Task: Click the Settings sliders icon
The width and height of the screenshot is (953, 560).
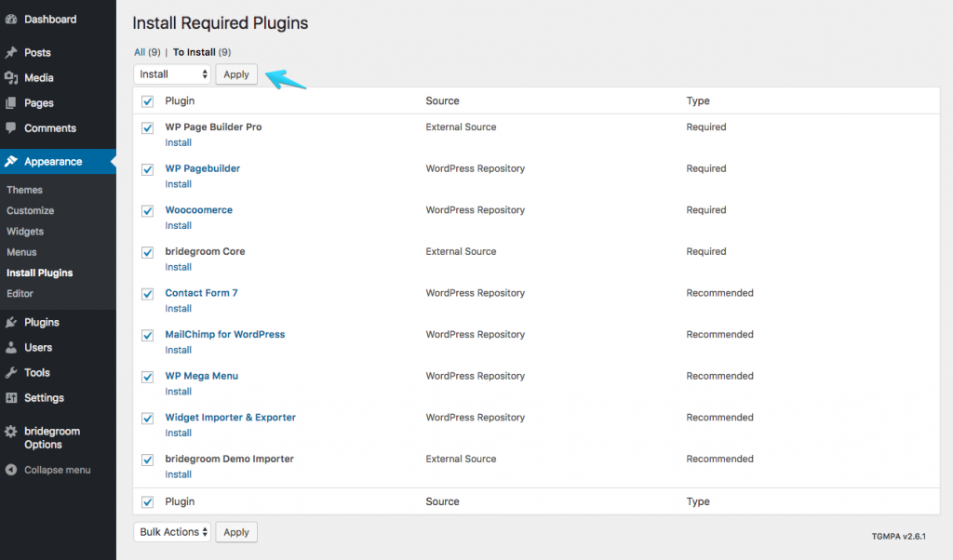Action: click(11, 398)
